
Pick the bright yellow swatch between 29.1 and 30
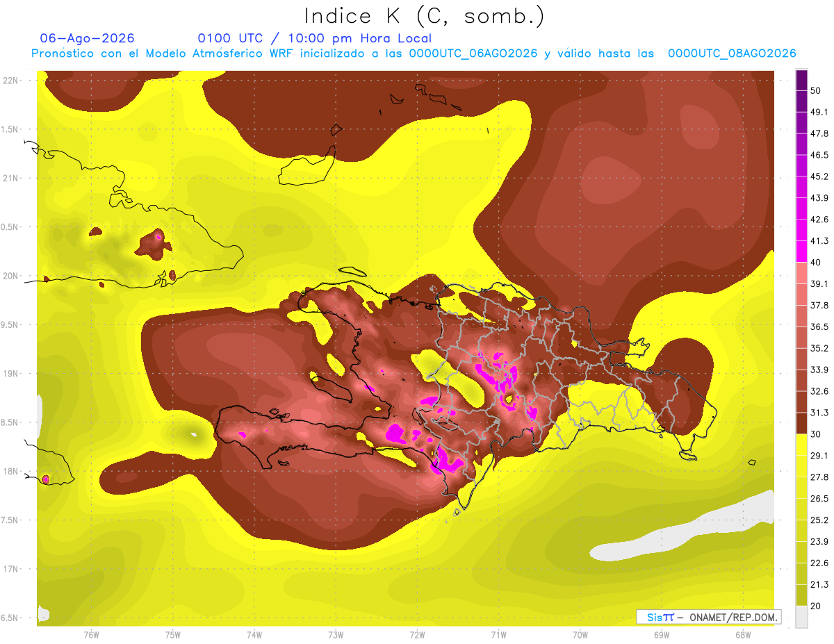801,444
